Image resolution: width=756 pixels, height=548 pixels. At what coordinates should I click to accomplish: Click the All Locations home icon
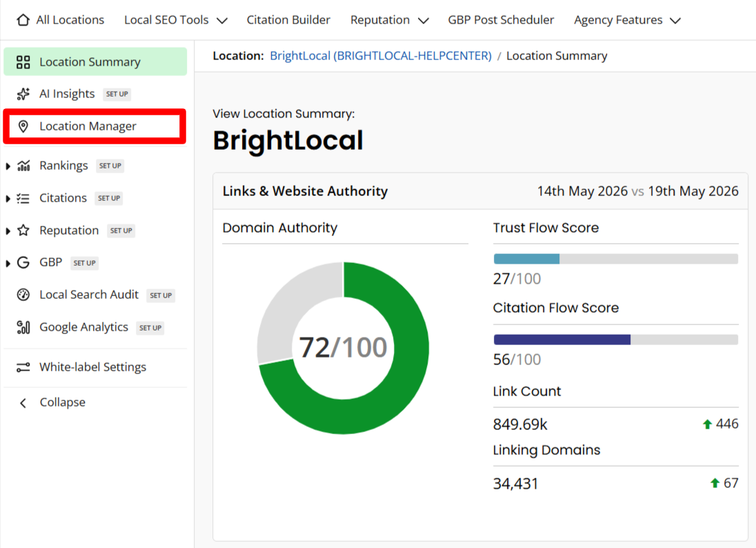pos(23,20)
